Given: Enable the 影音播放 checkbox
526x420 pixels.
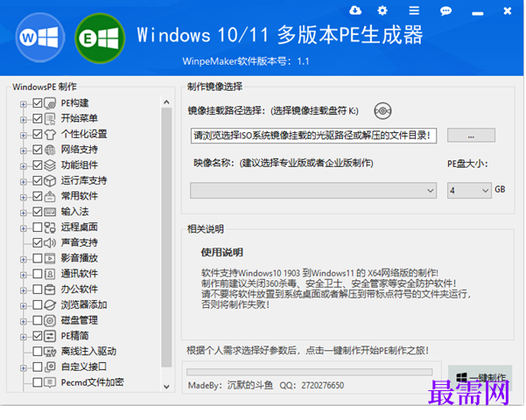Looking at the screenshot, I should point(38,258).
